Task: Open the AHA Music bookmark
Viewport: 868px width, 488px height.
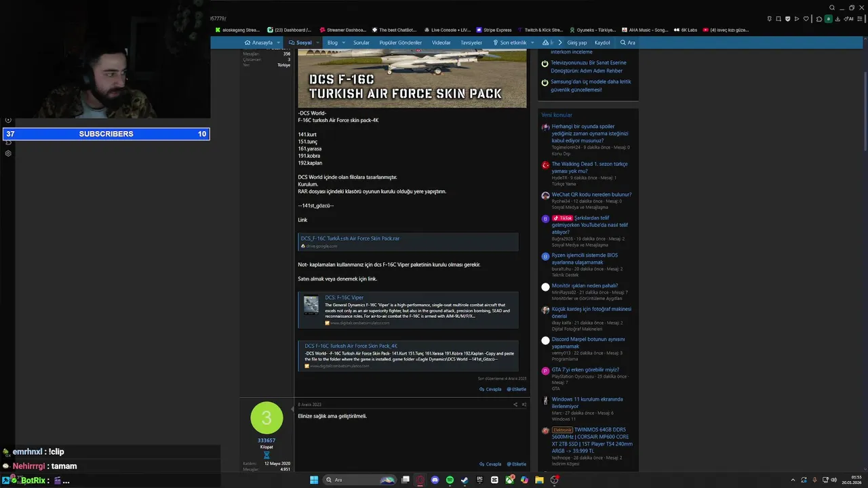Action: coord(645,30)
